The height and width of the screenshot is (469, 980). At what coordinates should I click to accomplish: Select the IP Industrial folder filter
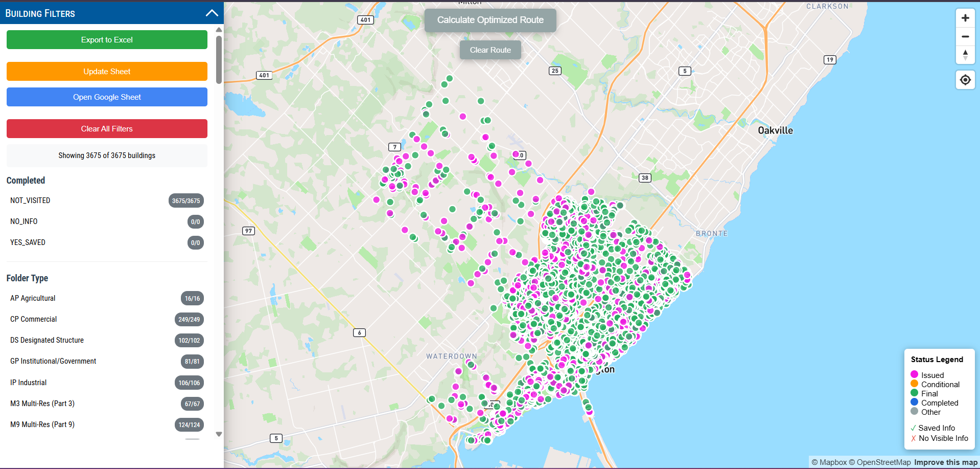[x=107, y=383]
